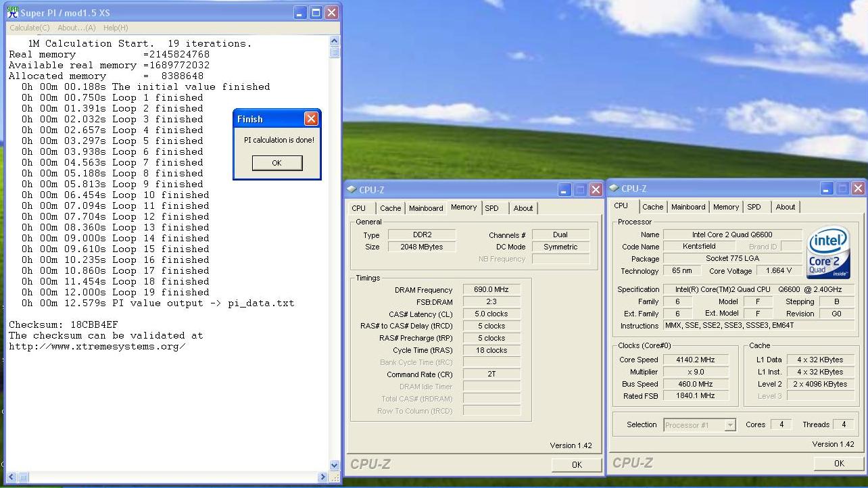Image resolution: width=868 pixels, height=488 pixels.
Task: Open the Mainboard tab in the CPU-Z processor window
Action: coord(688,207)
